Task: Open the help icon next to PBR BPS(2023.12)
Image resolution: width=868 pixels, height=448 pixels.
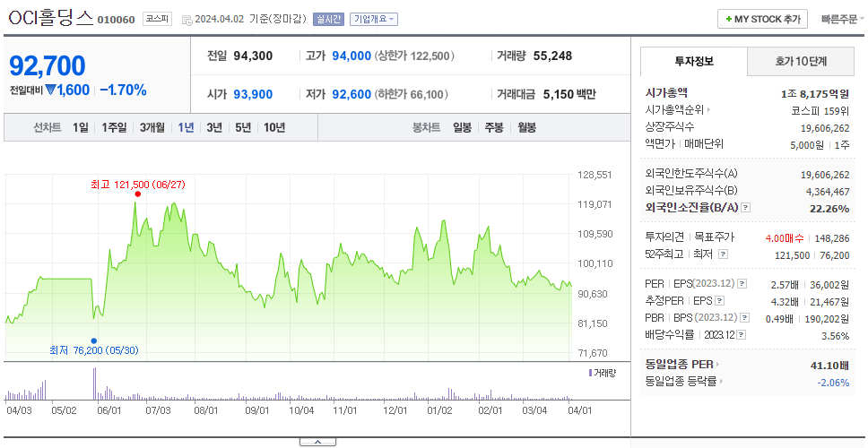Action: point(745,318)
